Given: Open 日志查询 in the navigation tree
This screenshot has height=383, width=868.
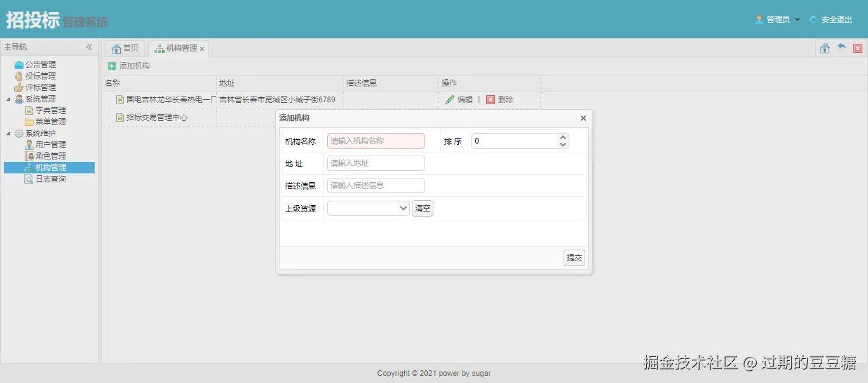Looking at the screenshot, I should tap(51, 179).
